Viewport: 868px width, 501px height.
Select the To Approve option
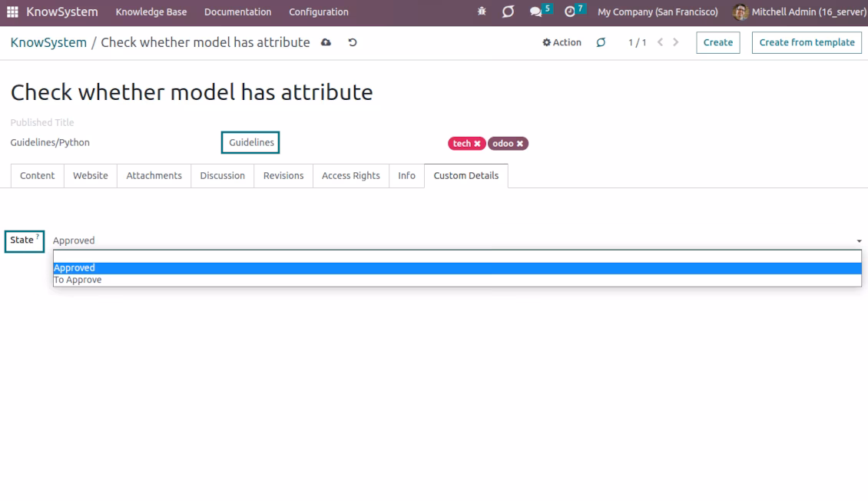(457, 280)
